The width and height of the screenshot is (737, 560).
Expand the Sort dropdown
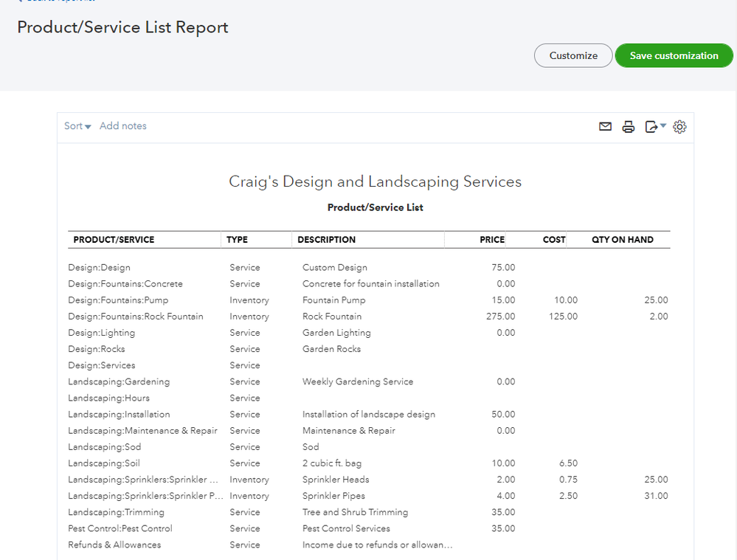(x=77, y=126)
